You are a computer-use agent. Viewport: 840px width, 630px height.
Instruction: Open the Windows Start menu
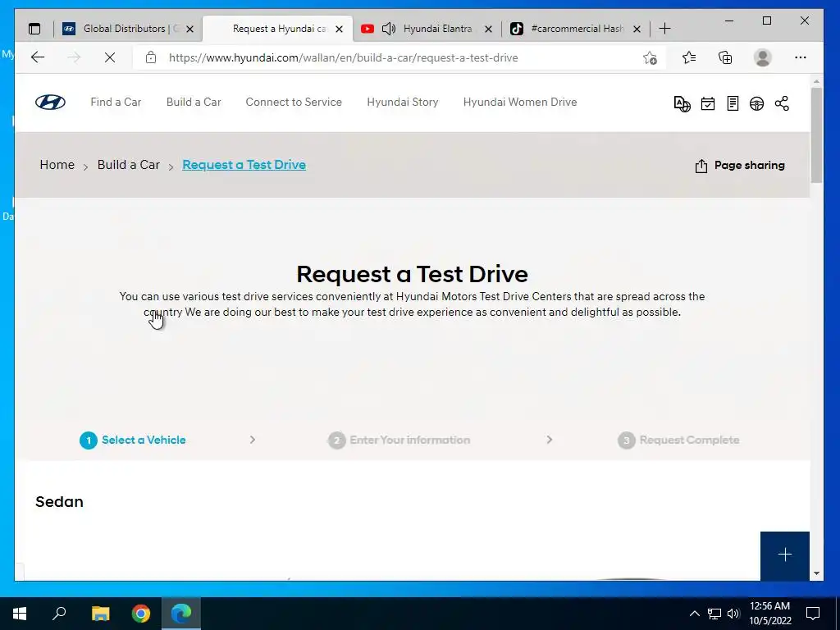pyautogui.click(x=20, y=614)
